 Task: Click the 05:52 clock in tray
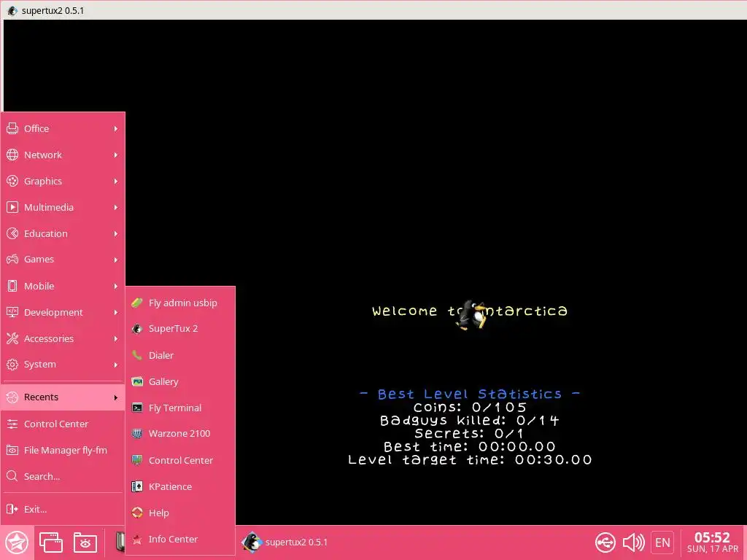tap(712, 537)
